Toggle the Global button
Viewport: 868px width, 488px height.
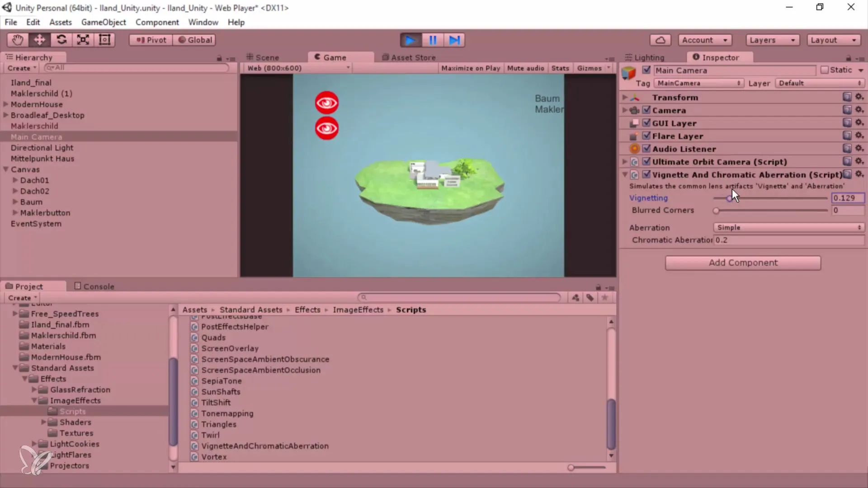(194, 40)
